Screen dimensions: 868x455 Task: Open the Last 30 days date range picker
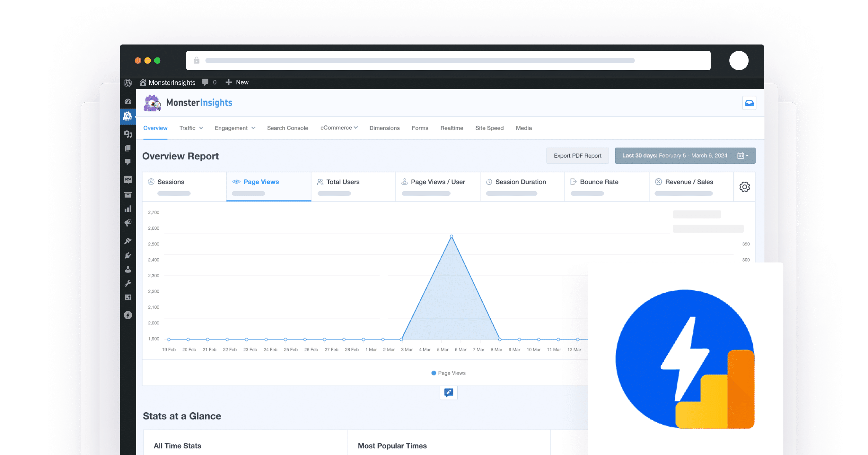(685, 156)
